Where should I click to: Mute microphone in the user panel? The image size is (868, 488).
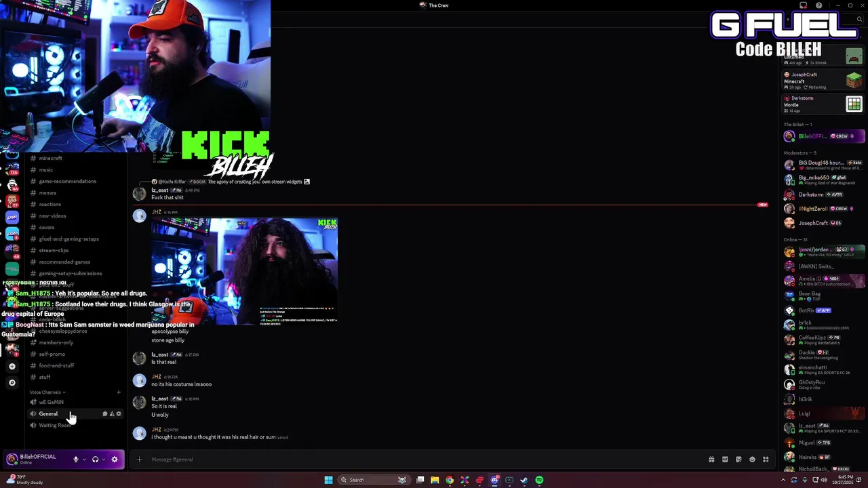(x=76, y=460)
